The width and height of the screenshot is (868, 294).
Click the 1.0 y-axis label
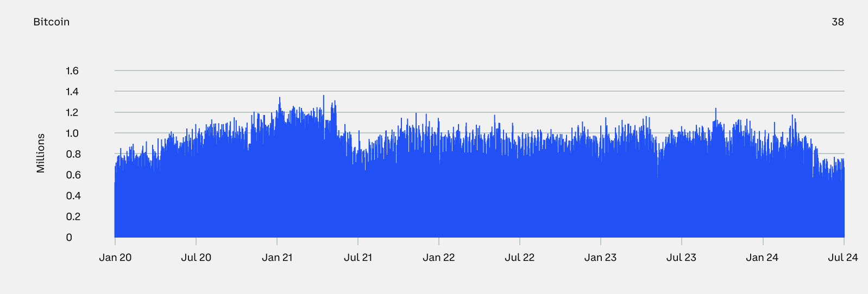(x=72, y=133)
